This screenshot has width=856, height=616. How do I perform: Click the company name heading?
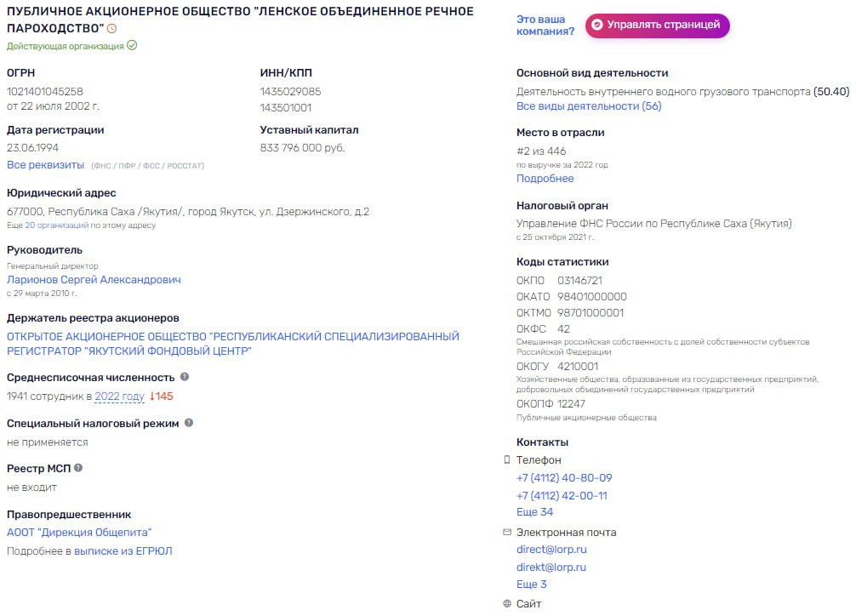(x=240, y=20)
